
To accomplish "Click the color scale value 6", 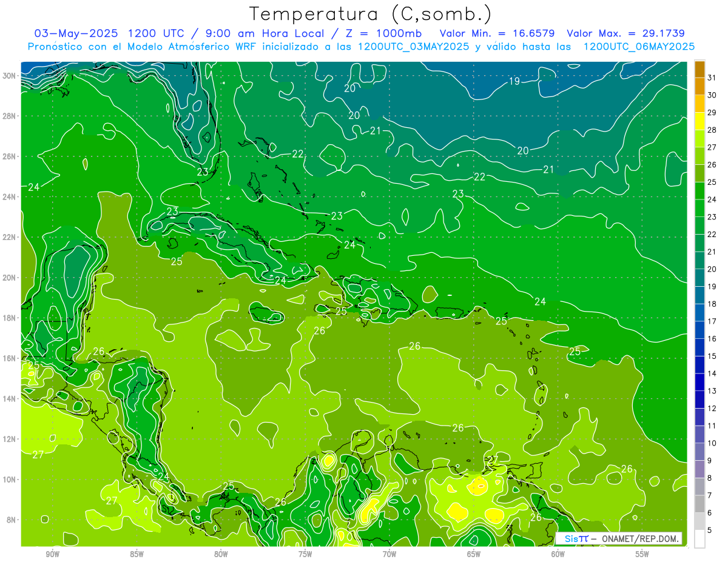I will (x=710, y=513).
